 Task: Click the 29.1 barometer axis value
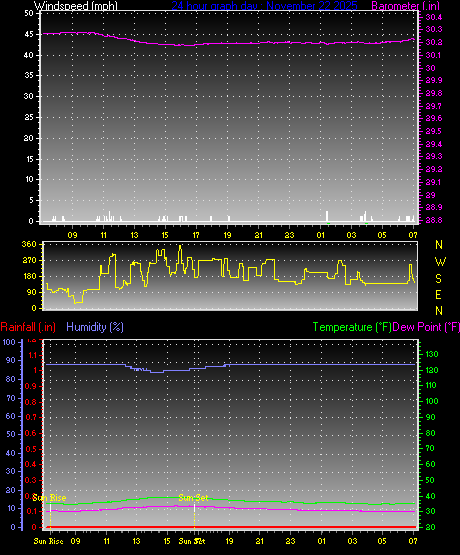click(x=433, y=182)
